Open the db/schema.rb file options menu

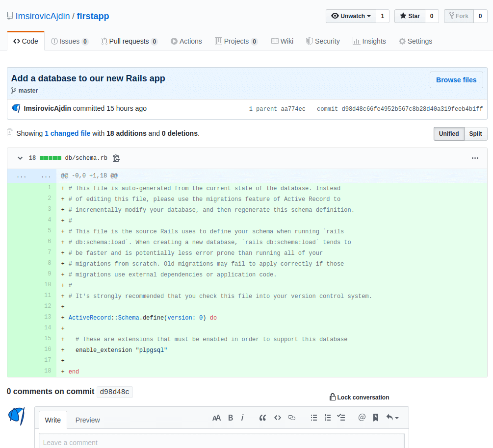click(475, 158)
